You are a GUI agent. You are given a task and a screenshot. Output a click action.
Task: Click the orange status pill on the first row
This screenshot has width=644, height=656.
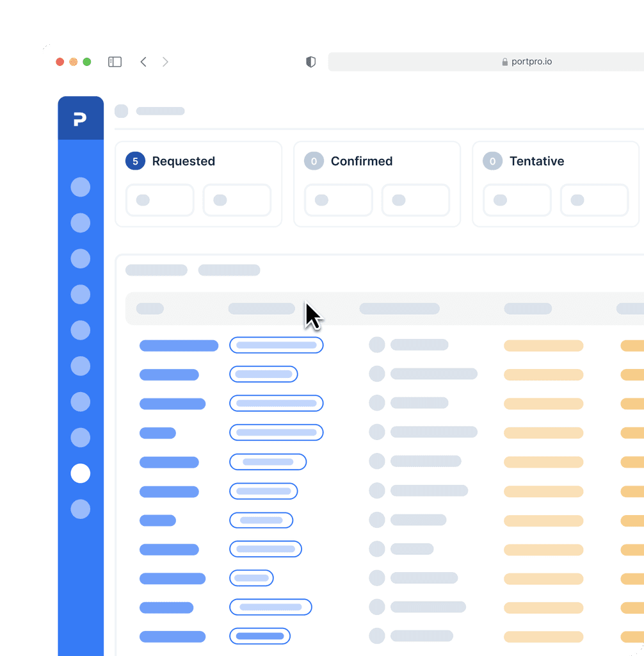(x=543, y=345)
